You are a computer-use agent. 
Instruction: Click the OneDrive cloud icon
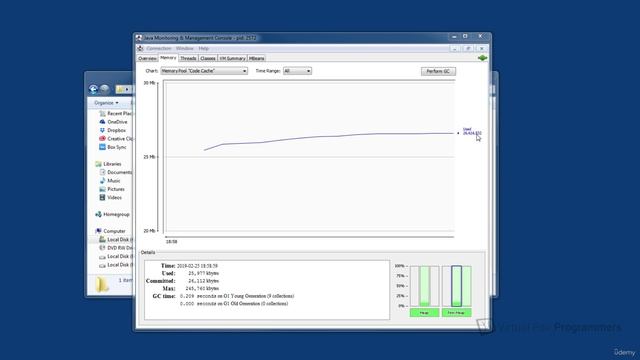coord(102,122)
